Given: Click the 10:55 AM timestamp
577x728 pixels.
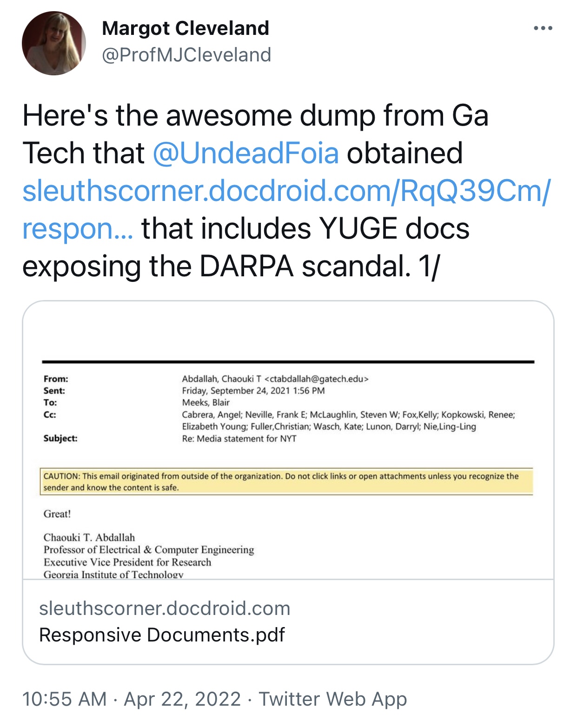Looking at the screenshot, I should [x=64, y=699].
